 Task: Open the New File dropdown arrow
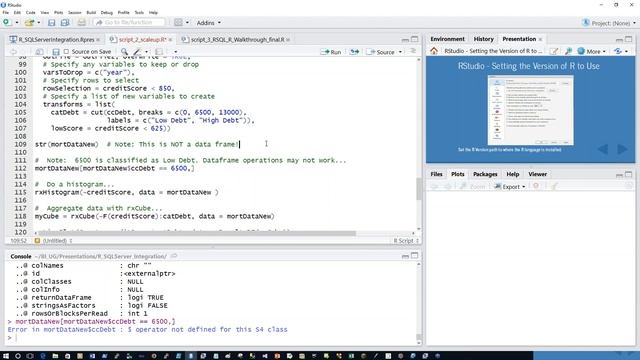point(17,23)
